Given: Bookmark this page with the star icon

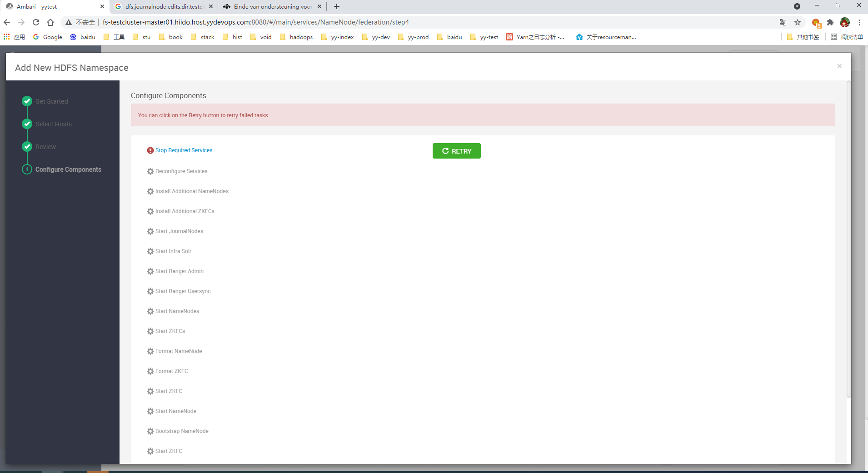Looking at the screenshot, I should click(x=798, y=22).
